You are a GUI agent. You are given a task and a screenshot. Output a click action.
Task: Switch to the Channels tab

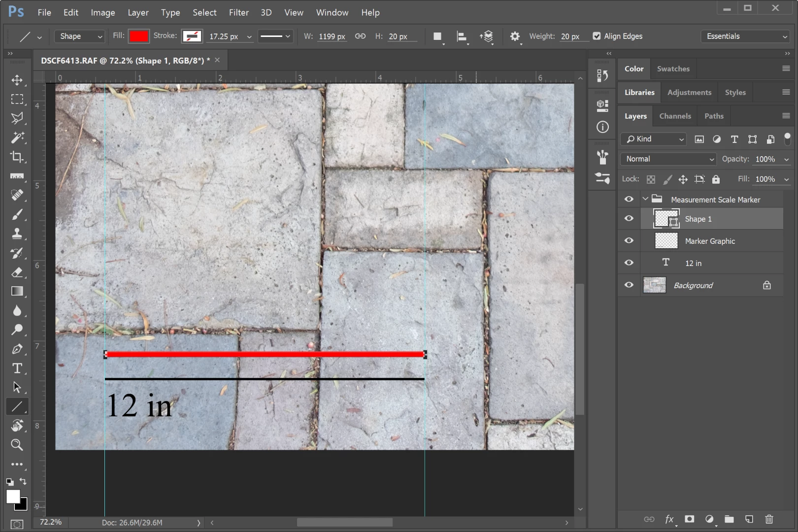click(x=675, y=116)
